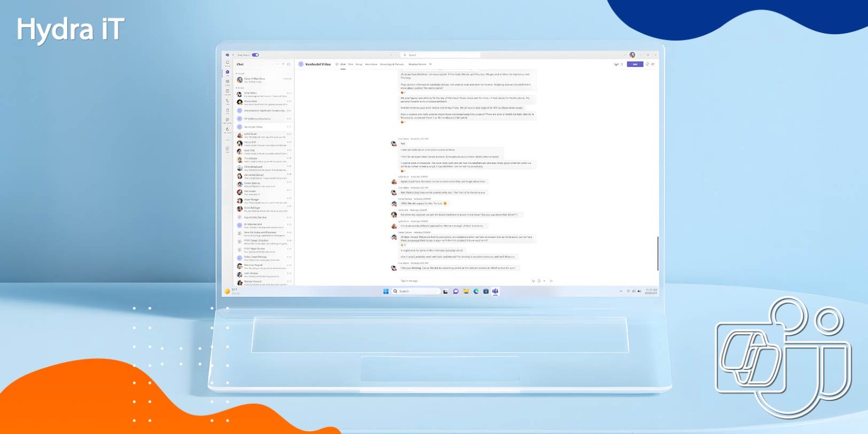Open the add people icon beside Join
868x434 pixels.
[616, 64]
